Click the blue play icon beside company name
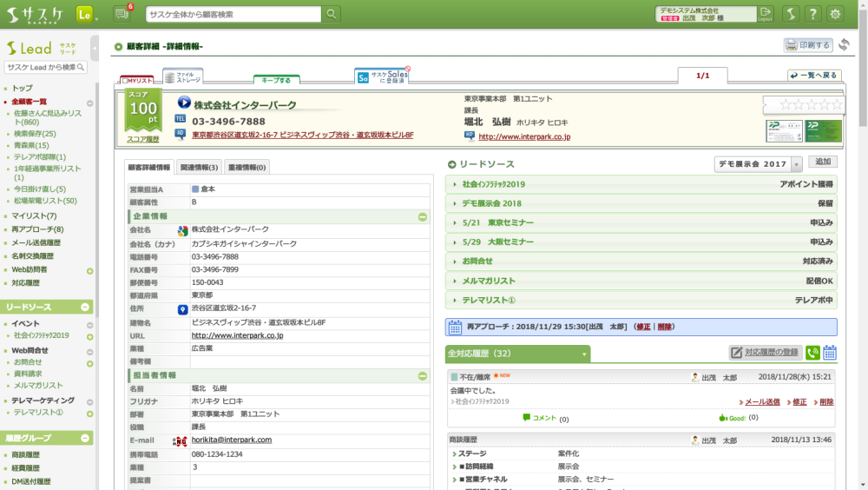 coord(184,103)
